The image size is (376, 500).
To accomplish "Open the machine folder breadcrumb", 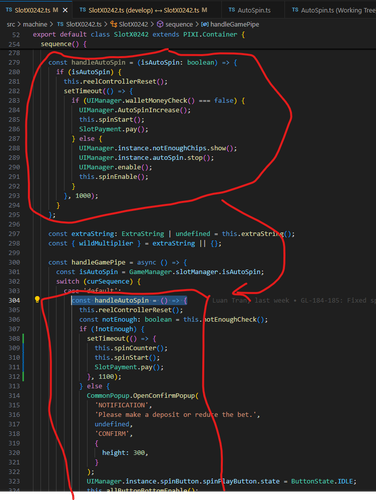I will 35,24.
